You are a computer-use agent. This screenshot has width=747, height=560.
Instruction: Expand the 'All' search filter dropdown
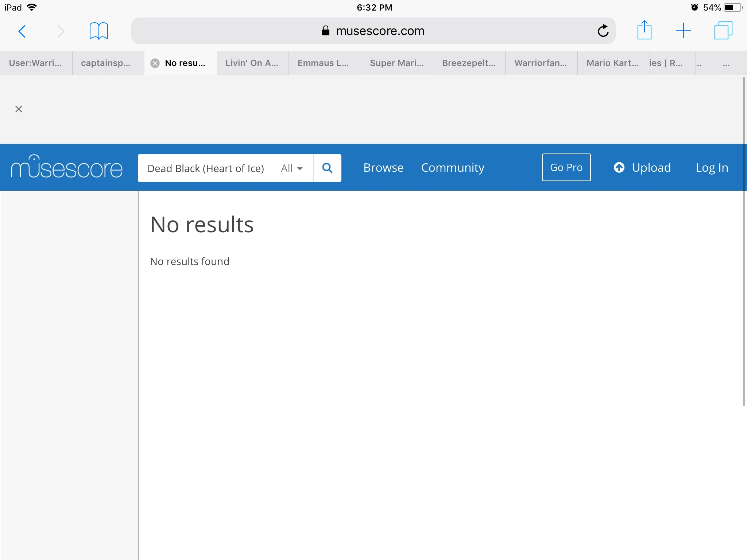click(291, 168)
